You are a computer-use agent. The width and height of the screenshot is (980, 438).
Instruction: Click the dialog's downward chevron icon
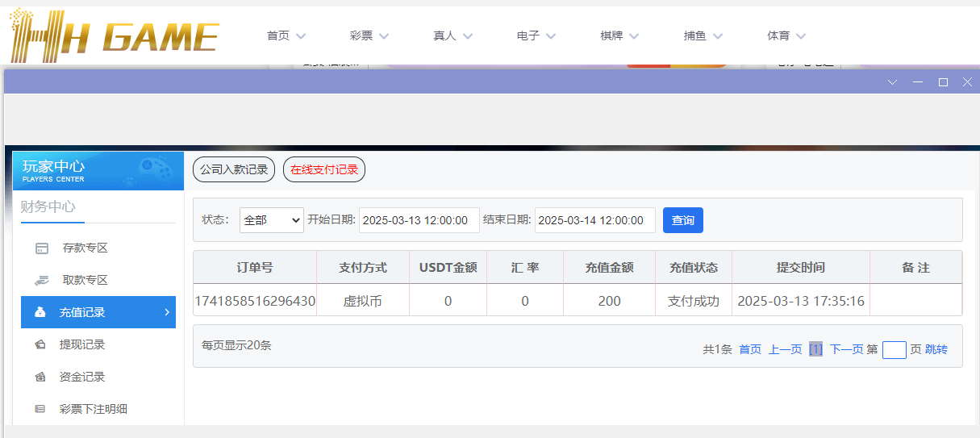pos(892,82)
